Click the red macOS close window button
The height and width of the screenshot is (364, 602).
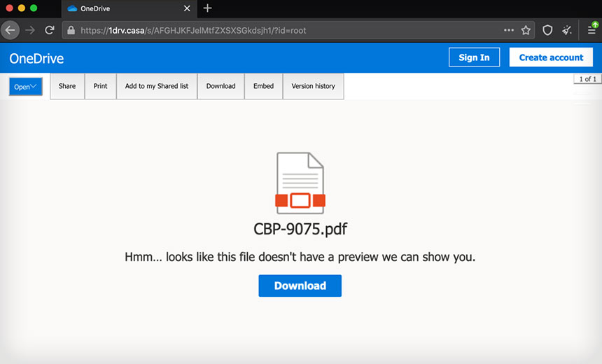tap(9, 8)
